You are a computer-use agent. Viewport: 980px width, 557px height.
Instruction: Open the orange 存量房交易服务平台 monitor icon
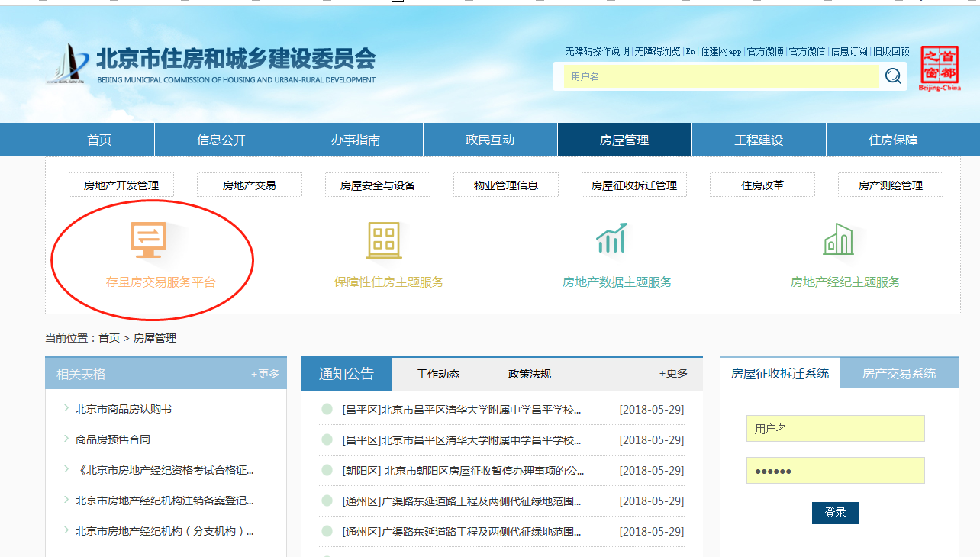click(148, 239)
